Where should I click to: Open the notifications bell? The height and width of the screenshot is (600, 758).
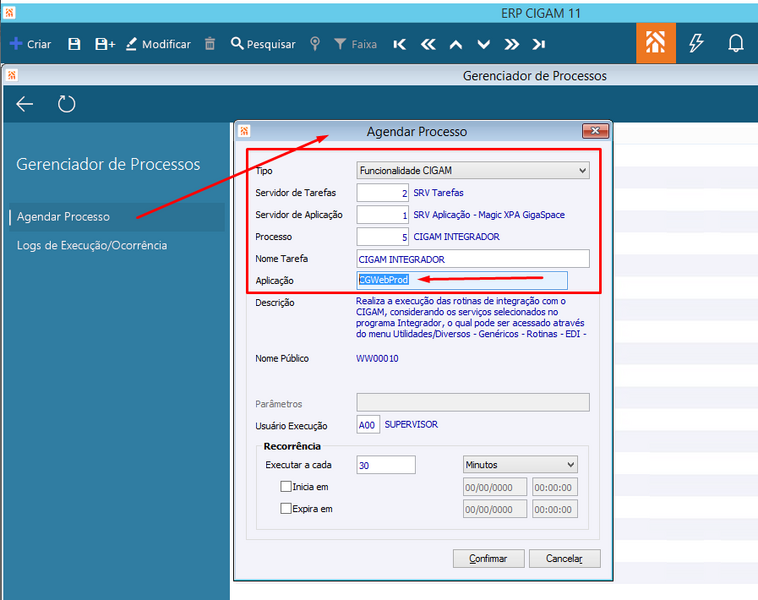[x=736, y=43]
